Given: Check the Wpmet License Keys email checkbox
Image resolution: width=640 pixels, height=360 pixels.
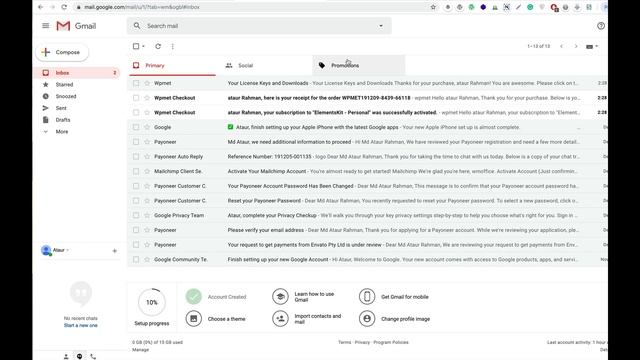Looking at the screenshot, I should coord(136,83).
